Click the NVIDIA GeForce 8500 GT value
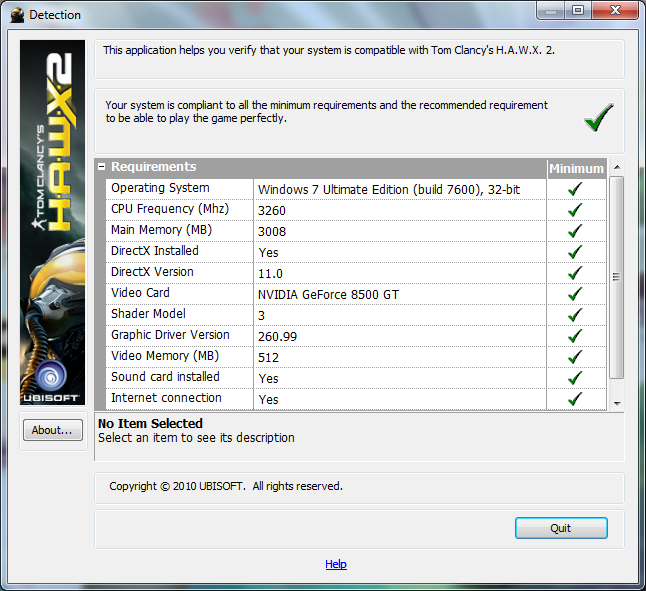The width and height of the screenshot is (646, 591). pos(328,295)
